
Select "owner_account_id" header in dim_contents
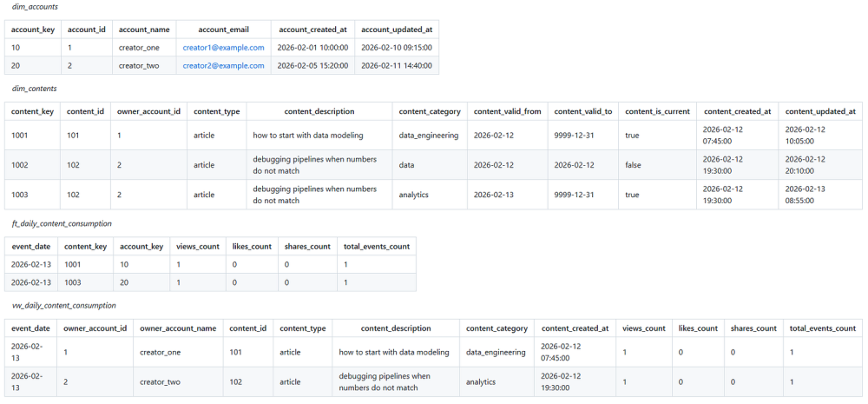click(148, 111)
